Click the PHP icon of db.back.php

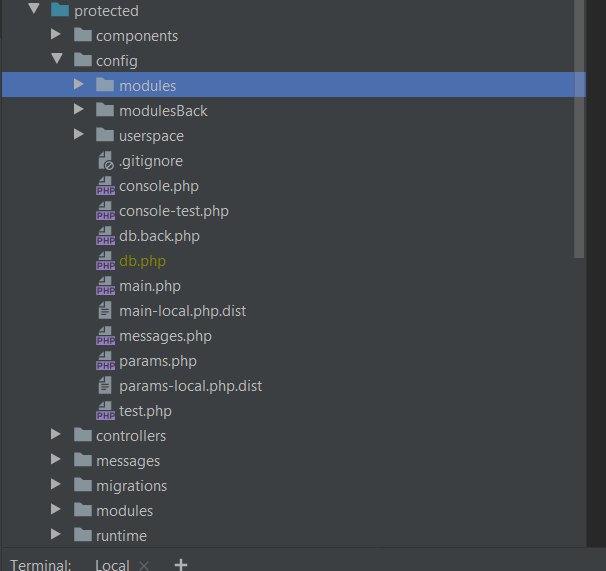tap(106, 235)
